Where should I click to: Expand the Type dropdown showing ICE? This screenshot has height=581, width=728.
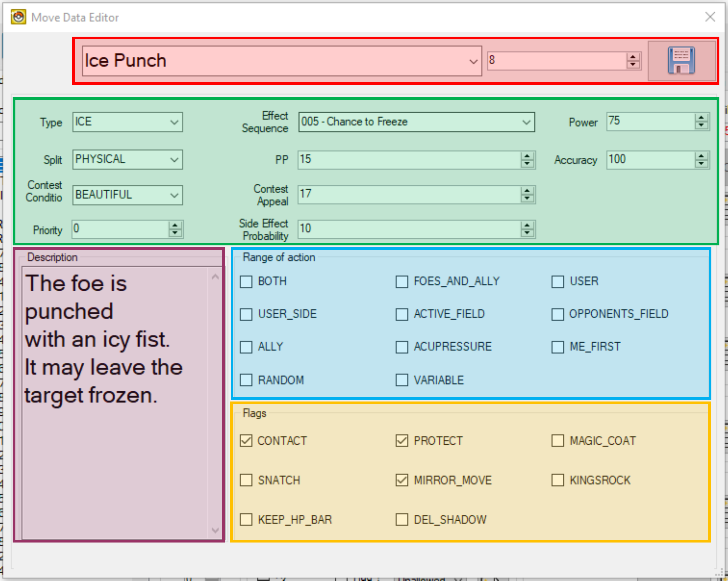click(174, 122)
